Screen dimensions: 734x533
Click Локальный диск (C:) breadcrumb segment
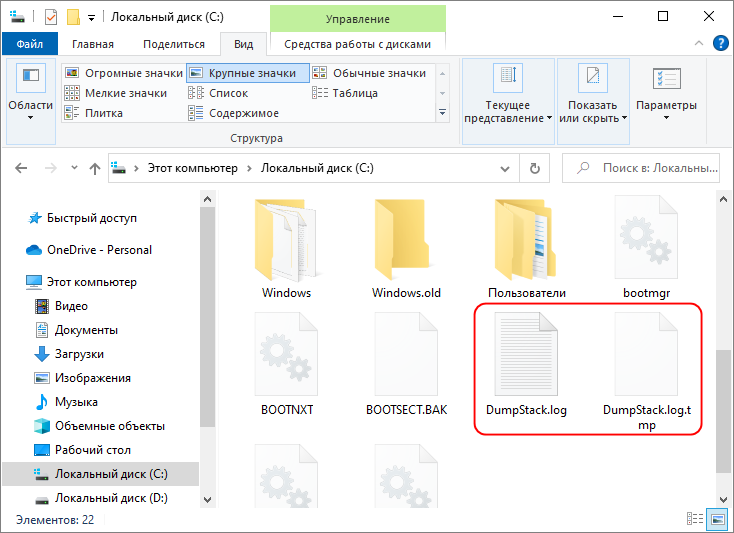(x=317, y=168)
